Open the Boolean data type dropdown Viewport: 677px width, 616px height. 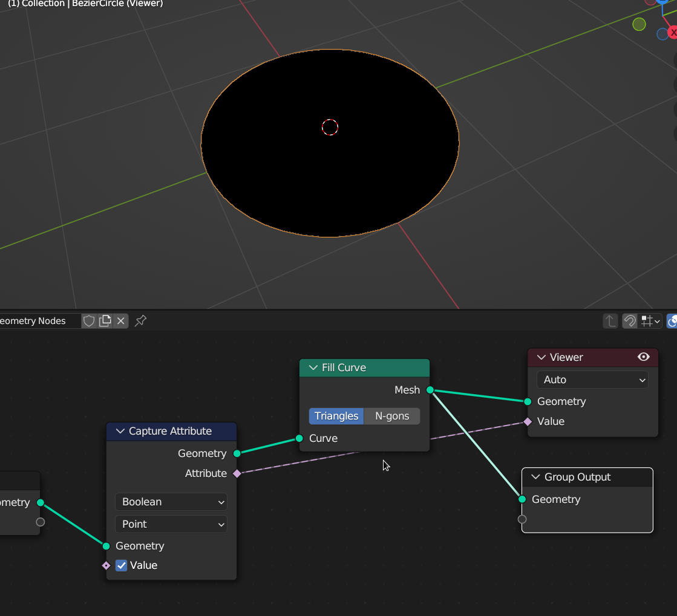(x=171, y=502)
